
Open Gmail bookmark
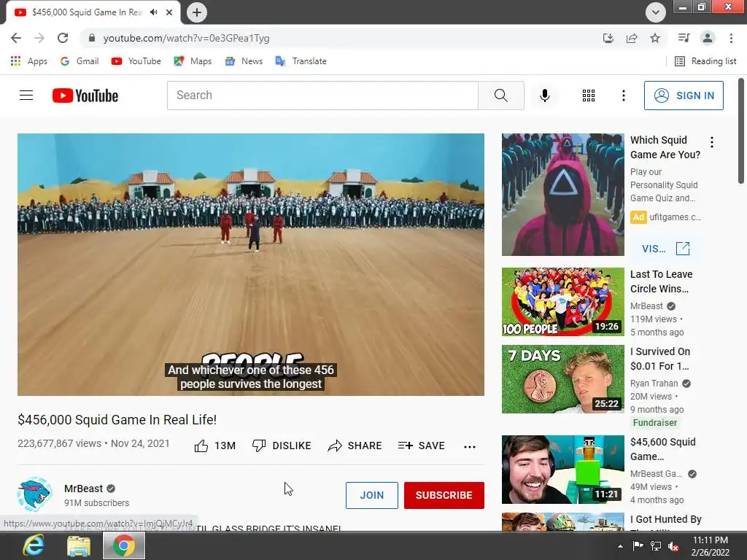click(x=80, y=61)
